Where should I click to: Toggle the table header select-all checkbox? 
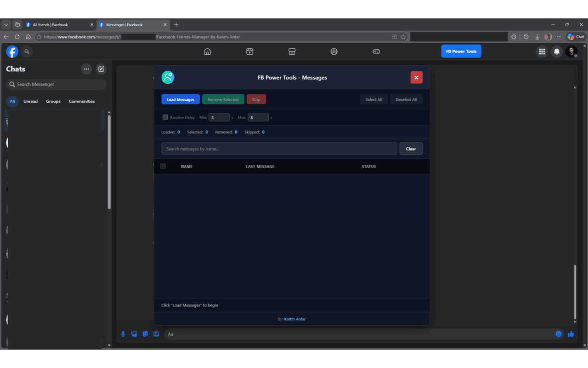163,166
